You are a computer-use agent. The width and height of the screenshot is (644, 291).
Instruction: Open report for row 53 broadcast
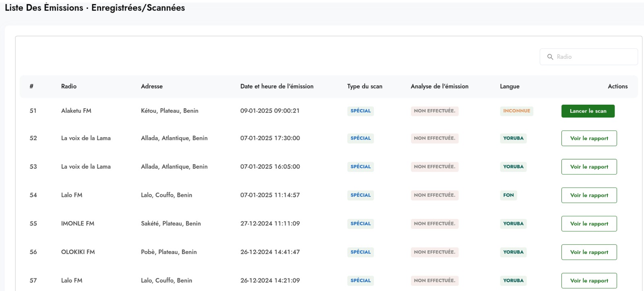point(589,167)
